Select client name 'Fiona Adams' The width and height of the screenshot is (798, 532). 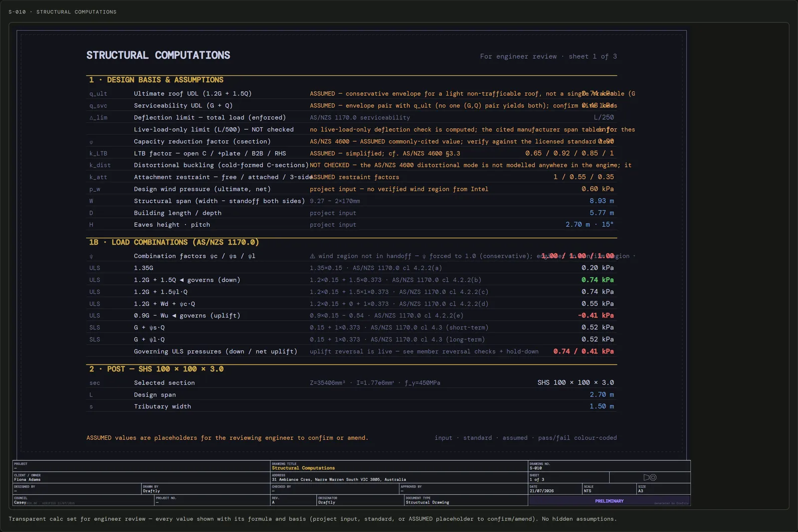27,480
